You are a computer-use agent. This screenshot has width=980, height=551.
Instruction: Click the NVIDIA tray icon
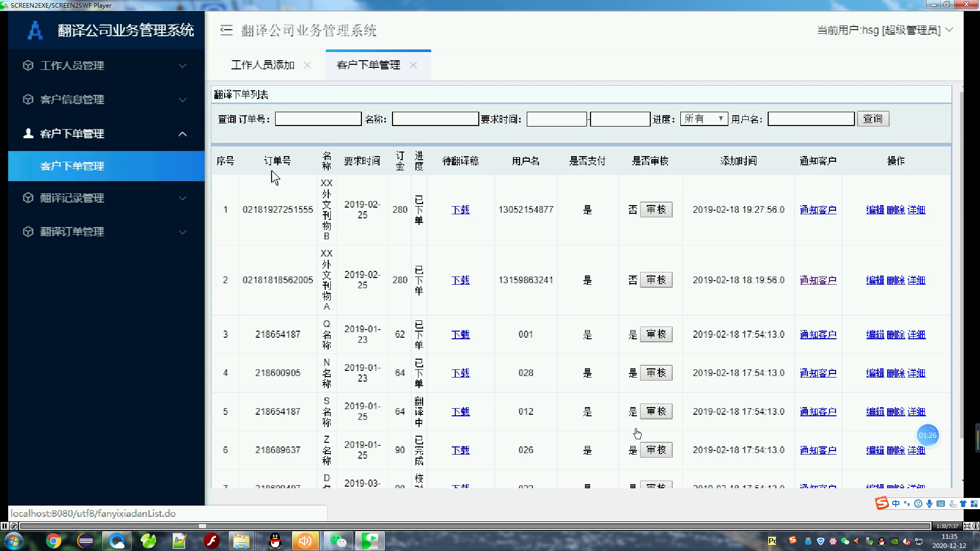pos(894,541)
